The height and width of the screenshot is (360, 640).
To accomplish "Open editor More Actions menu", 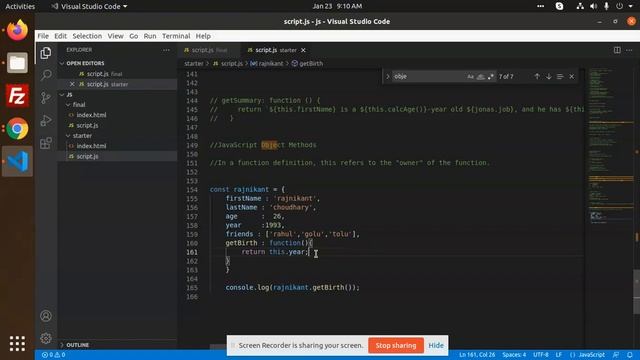I will point(629,50).
